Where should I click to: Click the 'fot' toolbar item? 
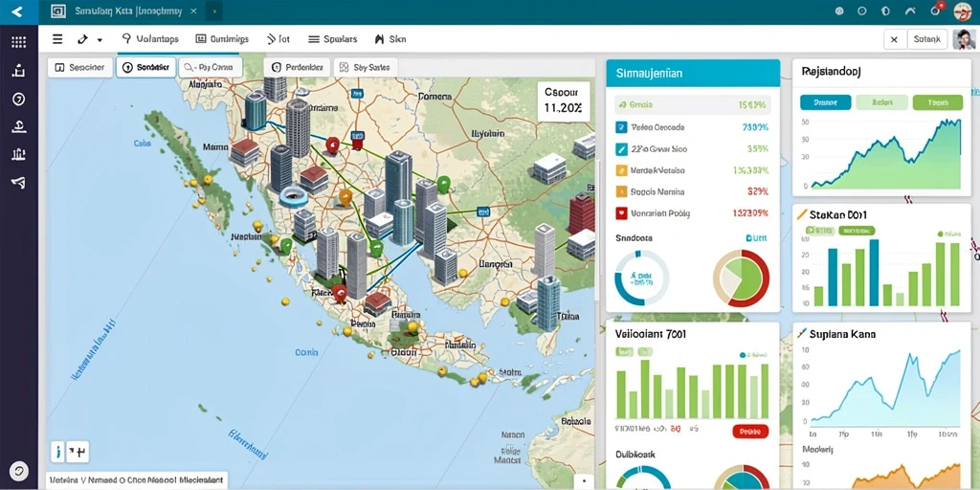click(x=278, y=38)
